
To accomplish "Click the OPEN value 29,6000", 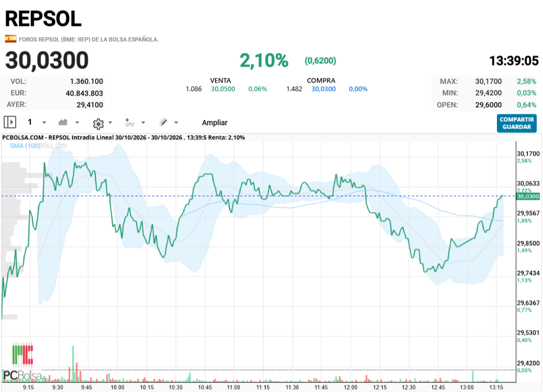I will [489, 105].
